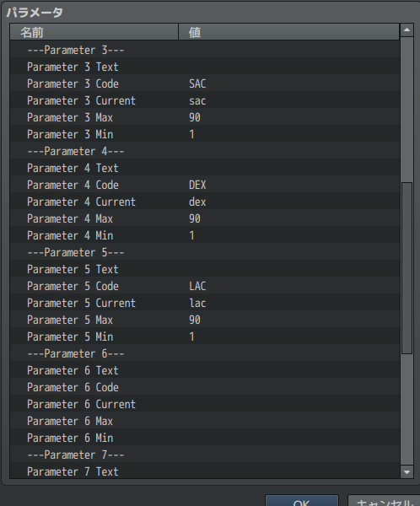The width and height of the screenshot is (420, 506).
Task: Select the Parameter 3 Min row
Action: pos(205,134)
